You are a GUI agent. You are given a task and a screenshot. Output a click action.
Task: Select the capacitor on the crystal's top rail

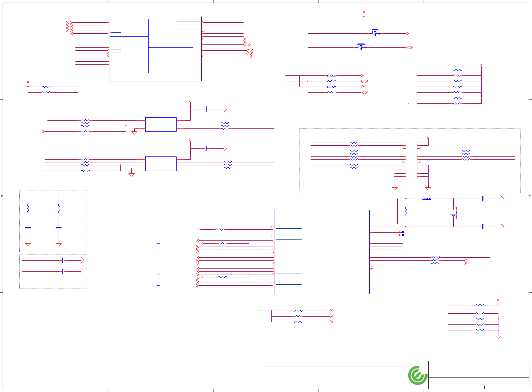pyautogui.click(x=483, y=199)
